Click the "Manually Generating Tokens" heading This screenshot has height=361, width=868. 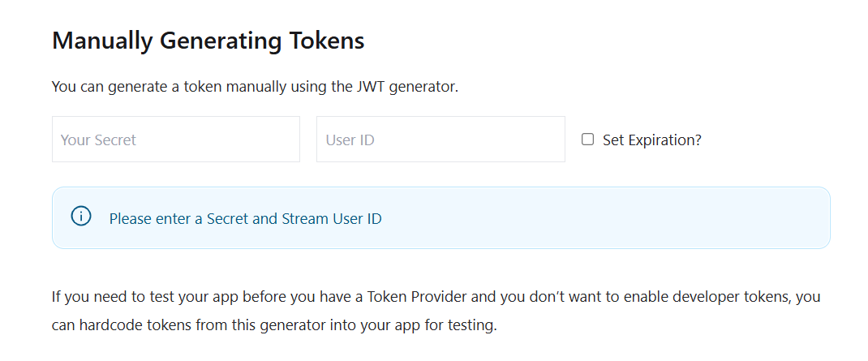click(208, 41)
